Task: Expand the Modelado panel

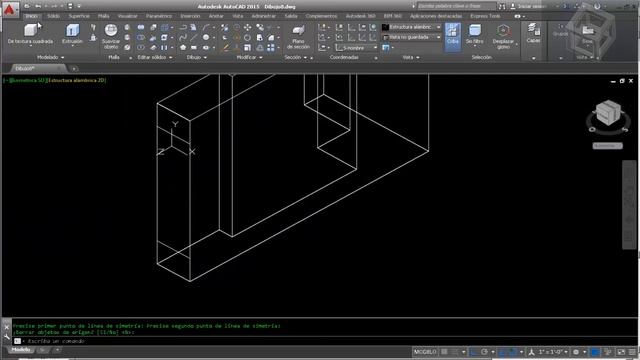Action: click(x=51, y=58)
